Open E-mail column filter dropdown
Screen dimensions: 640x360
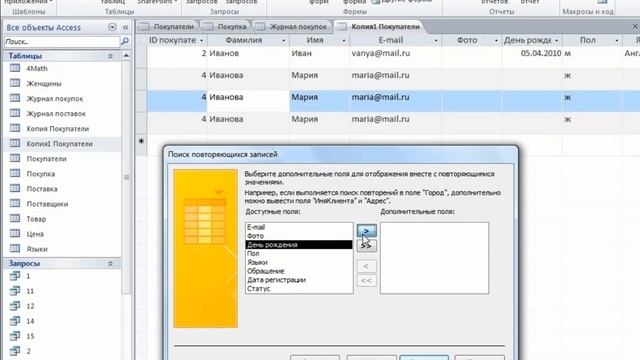pyautogui.click(x=436, y=40)
